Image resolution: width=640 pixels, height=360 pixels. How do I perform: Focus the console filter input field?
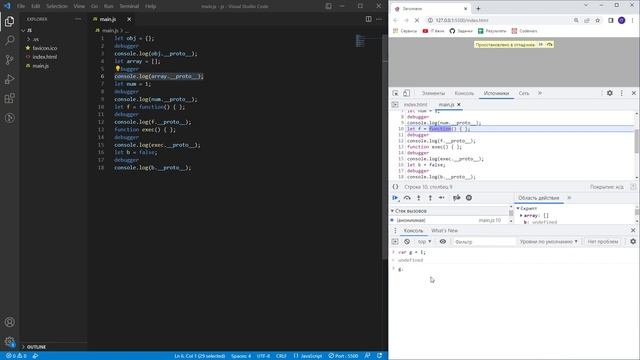(484, 242)
